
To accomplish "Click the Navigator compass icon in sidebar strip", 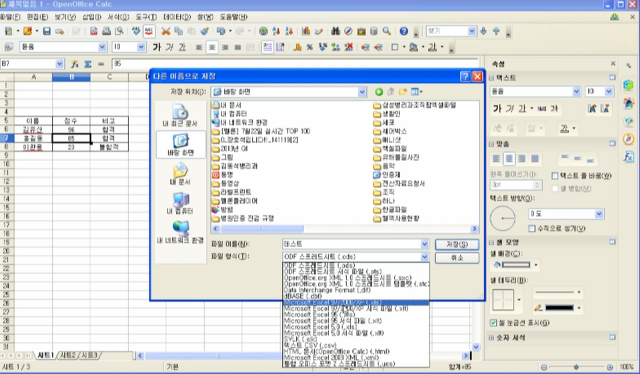I will point(629,139).
